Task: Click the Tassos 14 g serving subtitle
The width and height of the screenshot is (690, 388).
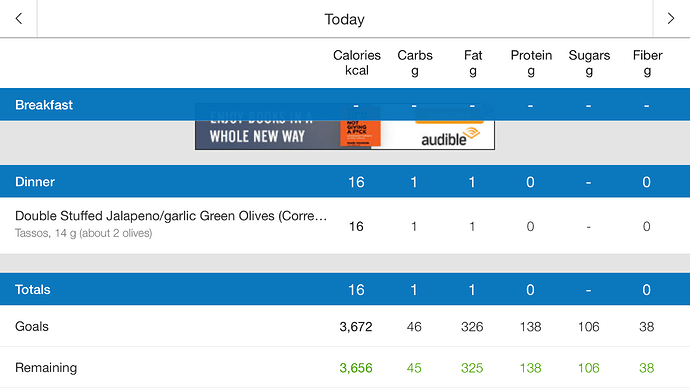Action: [x=84, y=233]
